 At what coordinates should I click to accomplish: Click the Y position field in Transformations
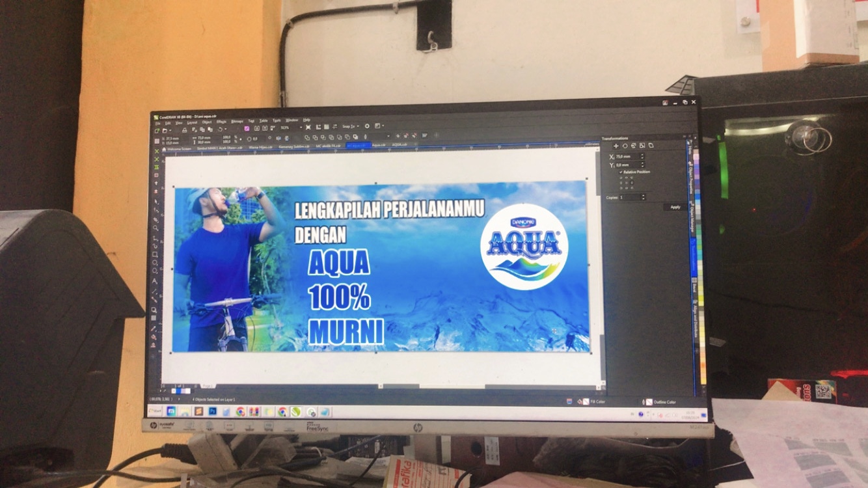(x=628, y=165)
